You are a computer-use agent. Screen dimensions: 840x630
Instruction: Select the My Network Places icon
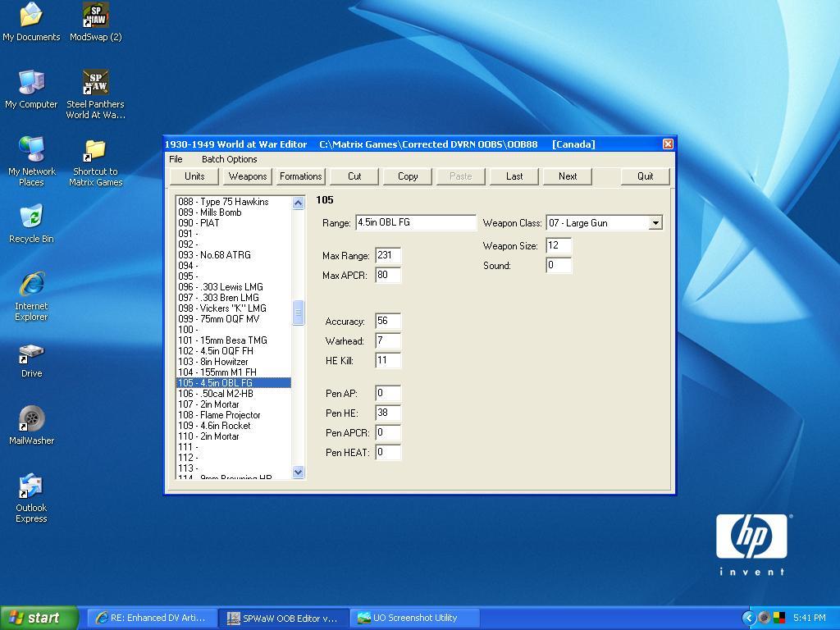click(x=31, y=150)
